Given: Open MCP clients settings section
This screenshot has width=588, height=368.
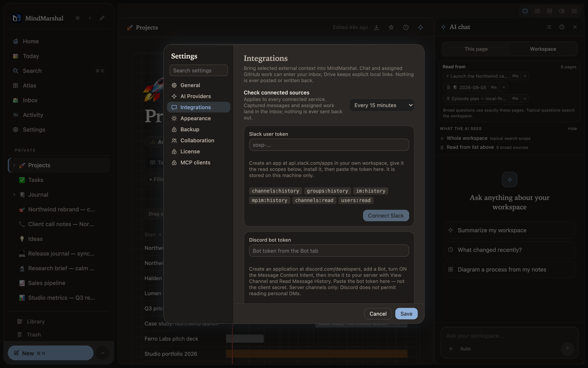Looking at the screenshot, I should (198, 163).
